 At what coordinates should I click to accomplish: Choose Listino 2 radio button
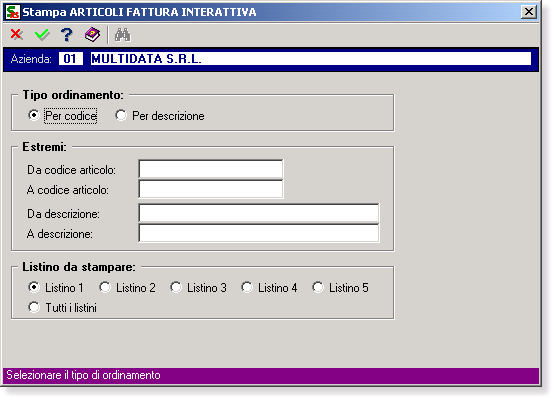tap(105, 287)
